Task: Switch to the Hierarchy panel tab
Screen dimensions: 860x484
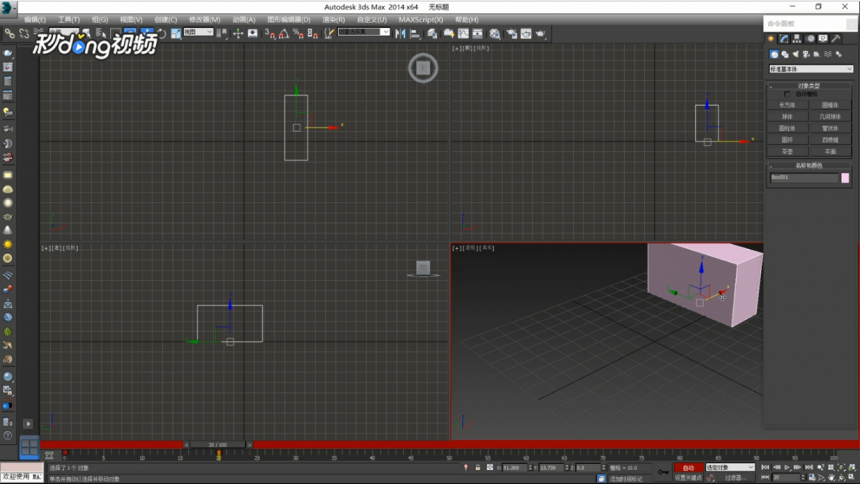Action: coord(797,39)
